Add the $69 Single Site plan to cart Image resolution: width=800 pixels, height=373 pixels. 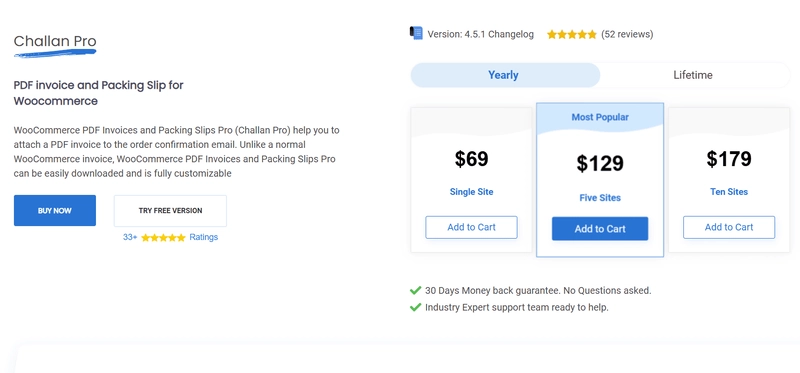[471, 227]
